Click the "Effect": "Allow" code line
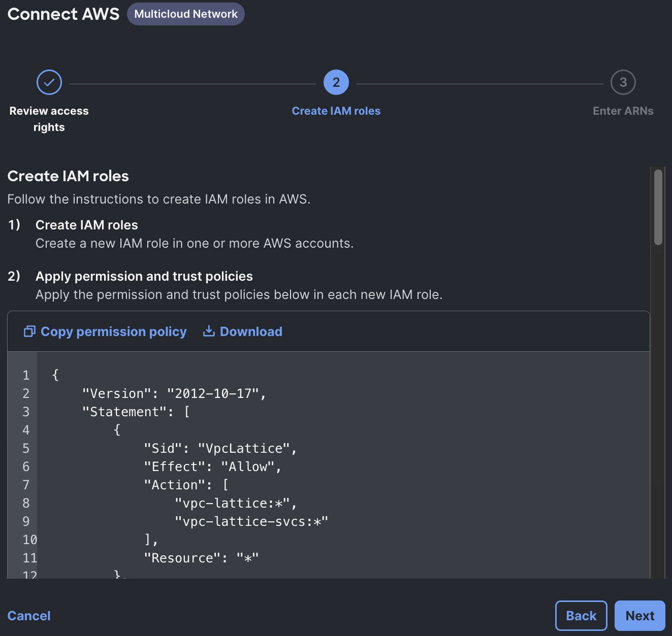Image resolution: width=672 pixels, height=636 pixels. [x=213, y=466]
